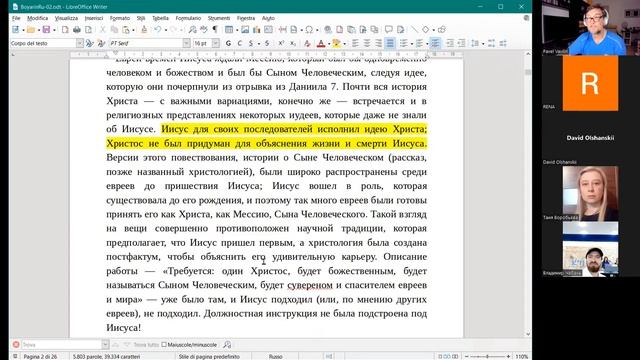Open Find and Replace from toolbar
Screen dimensions: 640x360
[x=192, y=30]
